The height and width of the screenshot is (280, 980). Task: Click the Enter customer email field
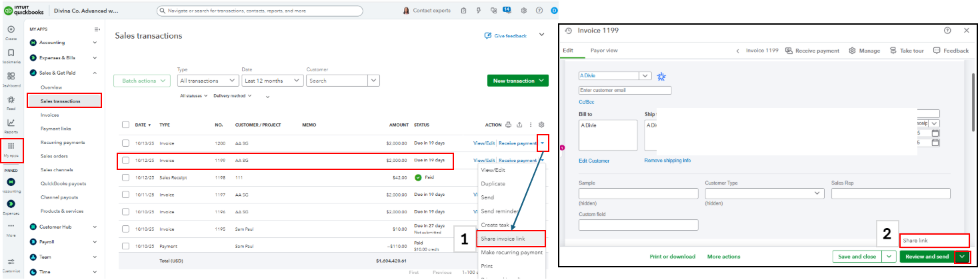point(625,90)
